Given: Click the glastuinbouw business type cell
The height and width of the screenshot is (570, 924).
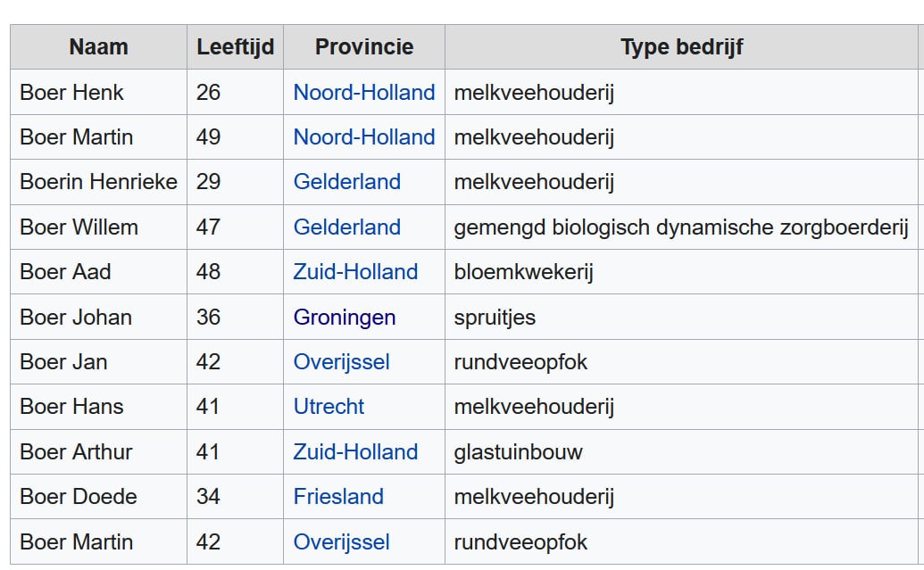Looking at the screenshot, I should click(518, 452).
